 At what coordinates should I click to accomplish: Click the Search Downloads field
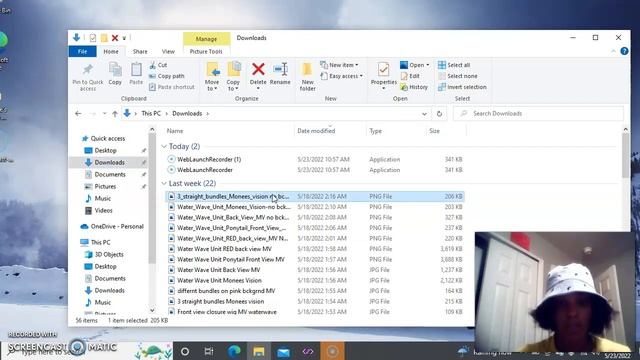click(x=538, y=113)
